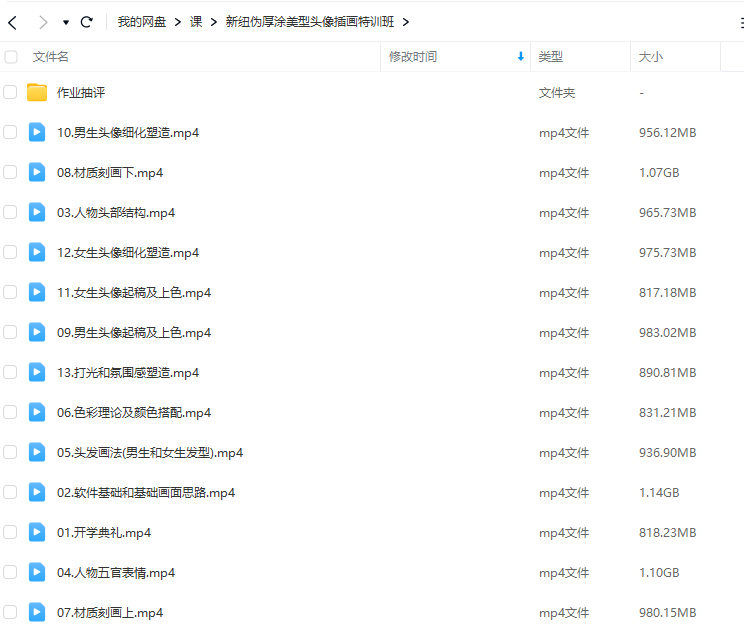Viewport: 744px width, 638px height.
Task: Refresh the current folder listing
Action: point(87,22)
